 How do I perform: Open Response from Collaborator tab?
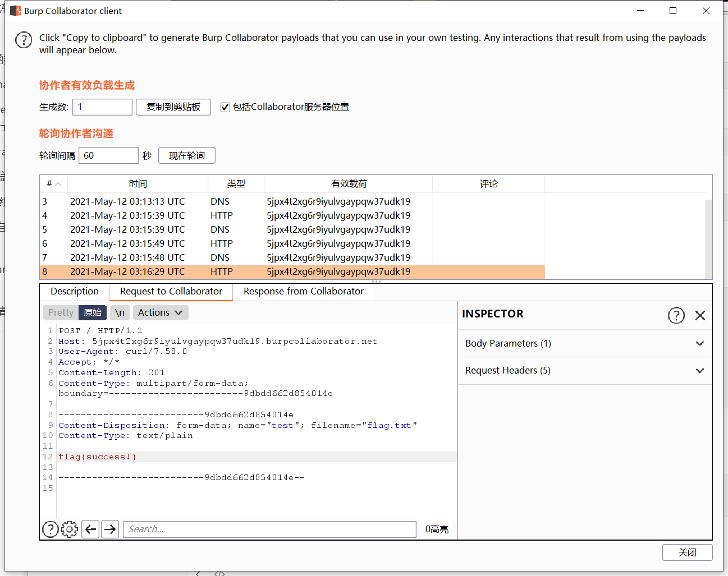coord(304,292)
